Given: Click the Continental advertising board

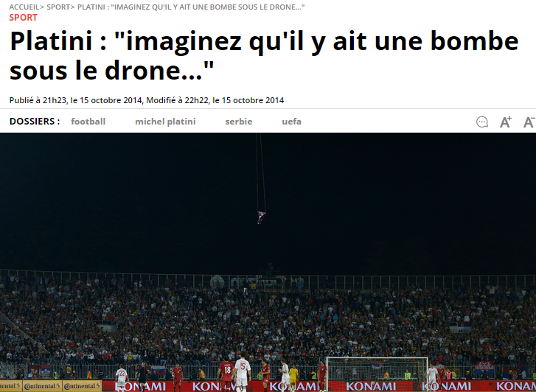Looking at the screenshot, I should [x=51, y=386].
